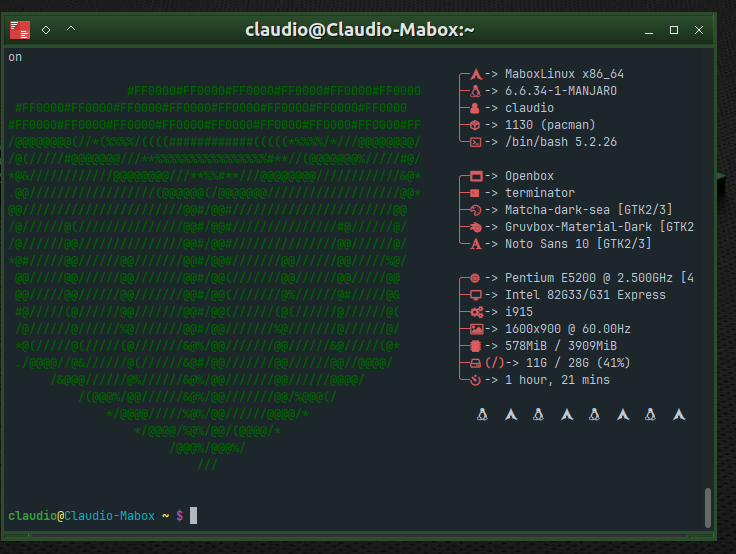Click the Terminator app icon in title bar
Screen dimensions: 736x554
point(19,30)
